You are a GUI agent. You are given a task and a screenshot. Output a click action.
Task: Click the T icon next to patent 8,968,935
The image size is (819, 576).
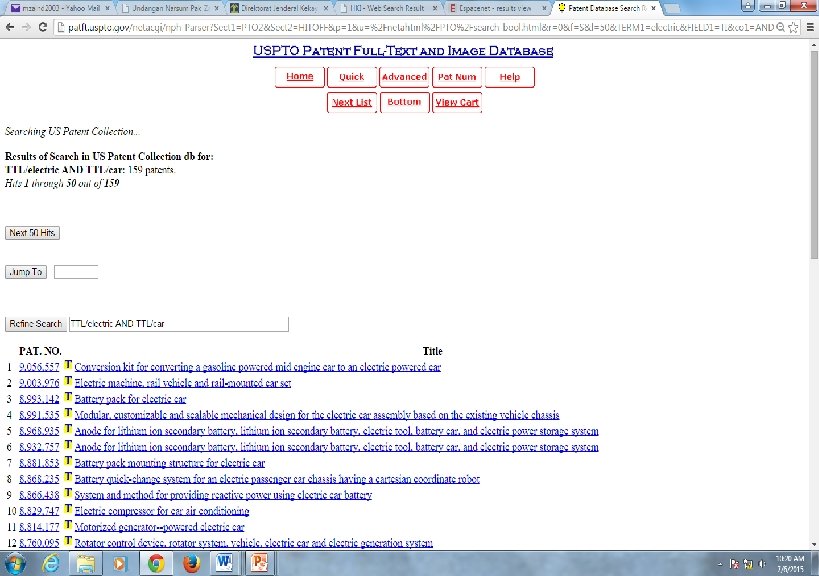(x=68, y=429)
